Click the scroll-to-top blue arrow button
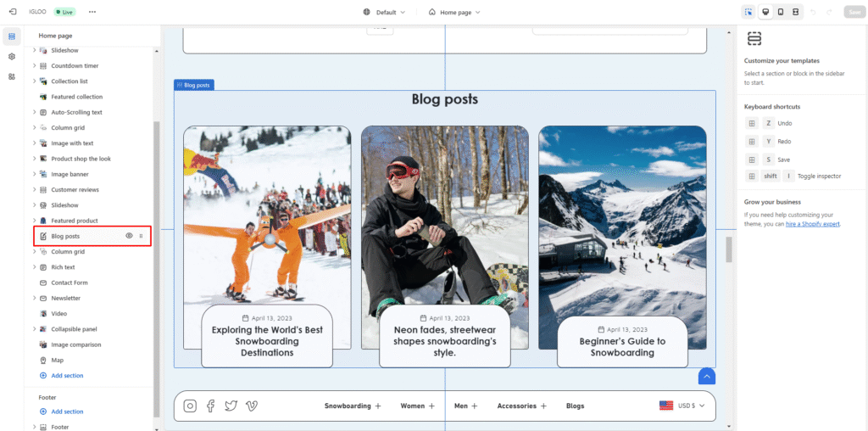Image resolution: width=868 pixels, height=431 pixels. 707,376
